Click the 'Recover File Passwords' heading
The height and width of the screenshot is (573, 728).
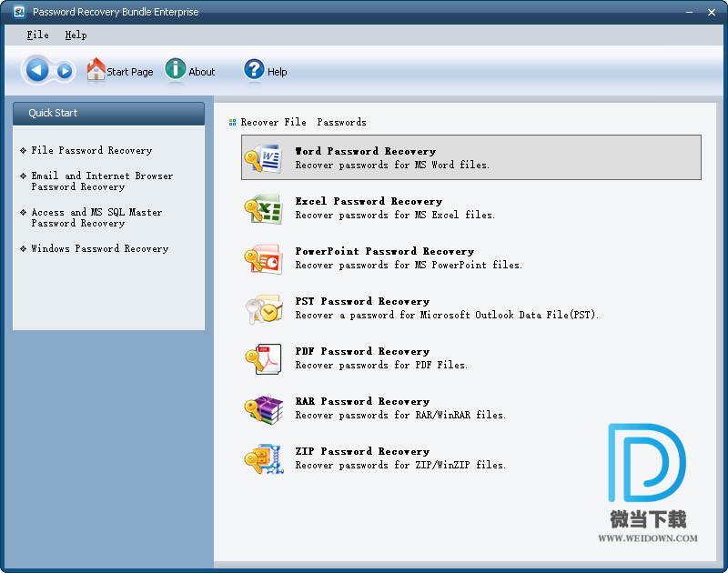click(303, 123)
